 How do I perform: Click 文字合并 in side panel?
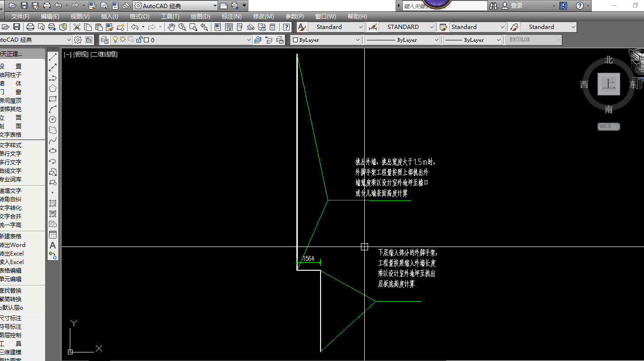pyautogui.click(x=10, y=217)
